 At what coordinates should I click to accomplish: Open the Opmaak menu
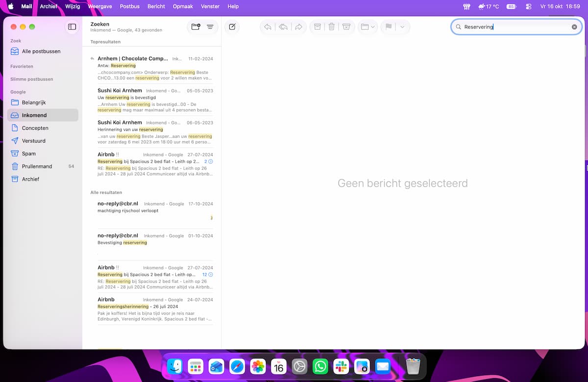[183, 6]
